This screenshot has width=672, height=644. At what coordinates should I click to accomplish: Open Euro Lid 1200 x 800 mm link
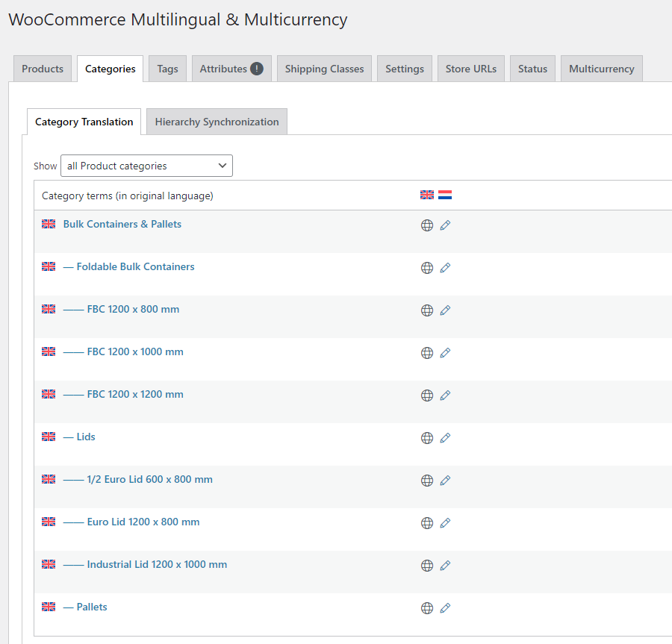(131, 522)
